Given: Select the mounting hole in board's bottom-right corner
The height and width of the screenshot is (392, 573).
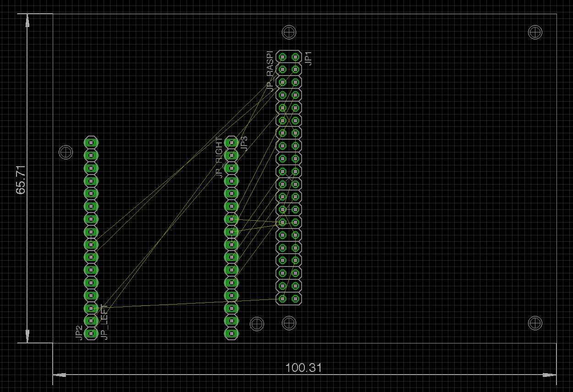Looking at the screenshot, I should point(535,323).
